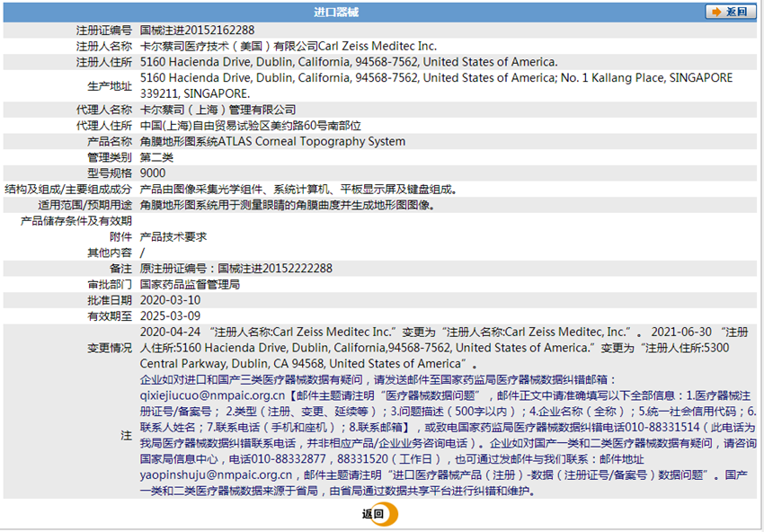This screenshot has width=764, height=532.
Task: Select the intended use text 角膜地形图系统用于测量眼睛的角膜曲度…
Action: [x=288, y=205]
